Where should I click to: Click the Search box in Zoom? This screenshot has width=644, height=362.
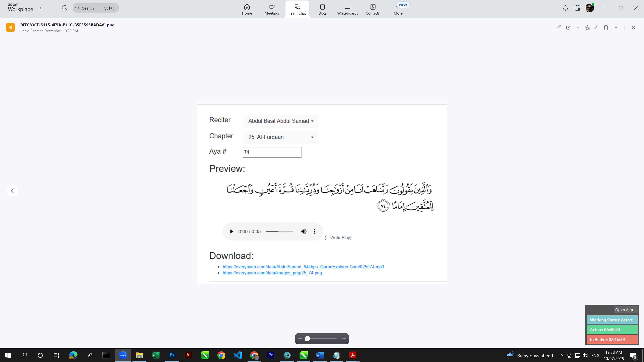pyautogui.click(x=96, y=8)
